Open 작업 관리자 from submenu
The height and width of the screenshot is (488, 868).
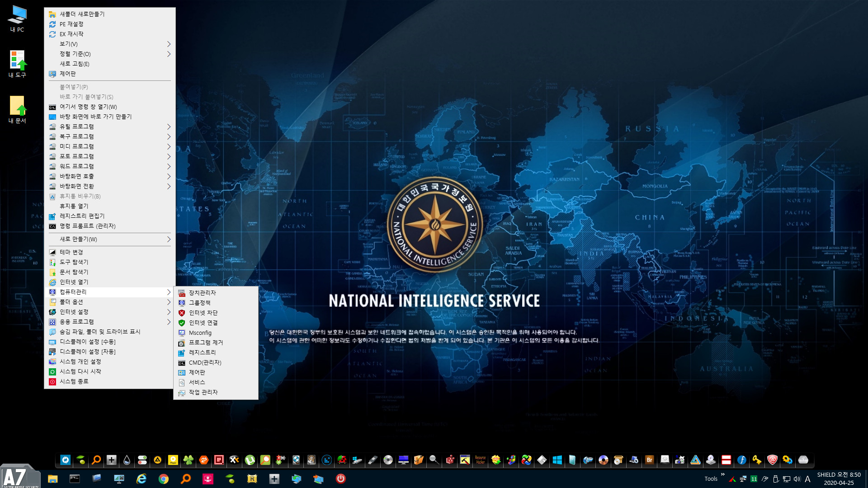tap(216, 392)
